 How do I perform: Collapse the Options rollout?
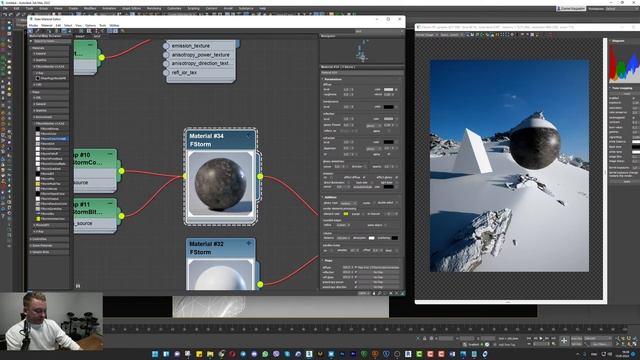tap(361, 197)
